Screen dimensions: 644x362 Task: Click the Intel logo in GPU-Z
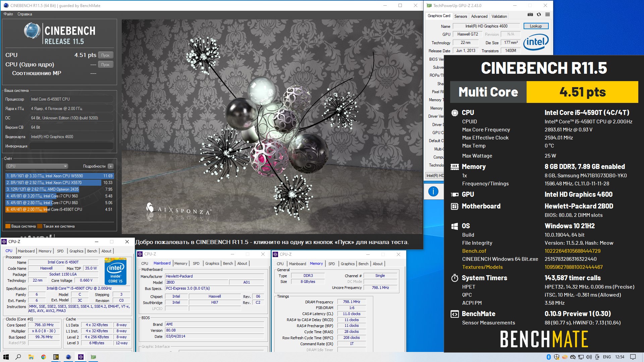click(x=536, y=42)
